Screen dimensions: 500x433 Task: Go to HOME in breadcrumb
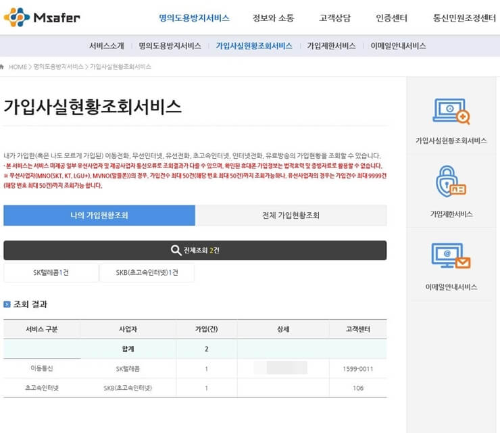18,67
